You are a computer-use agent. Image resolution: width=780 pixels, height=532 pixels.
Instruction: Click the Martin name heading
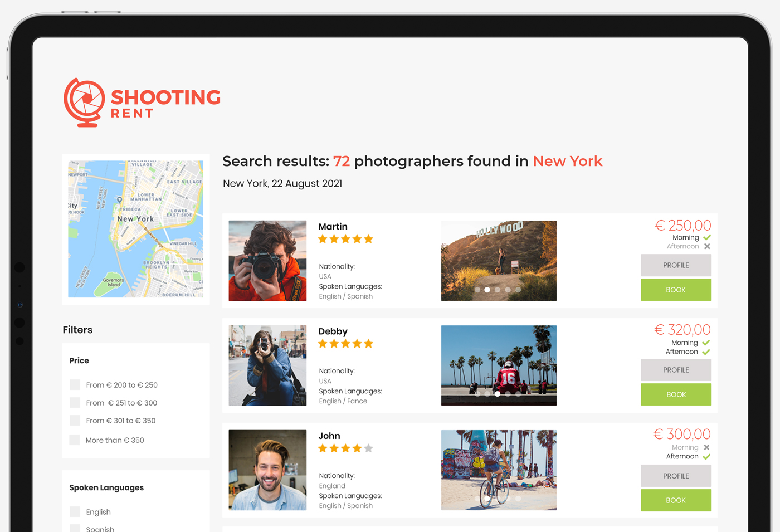tap(333, 227)
